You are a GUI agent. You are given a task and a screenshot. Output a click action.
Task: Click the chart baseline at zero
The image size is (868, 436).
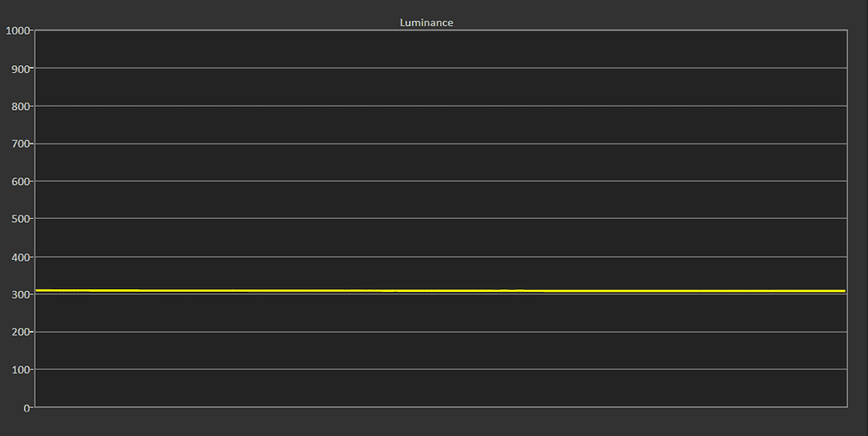click(441, 407)
